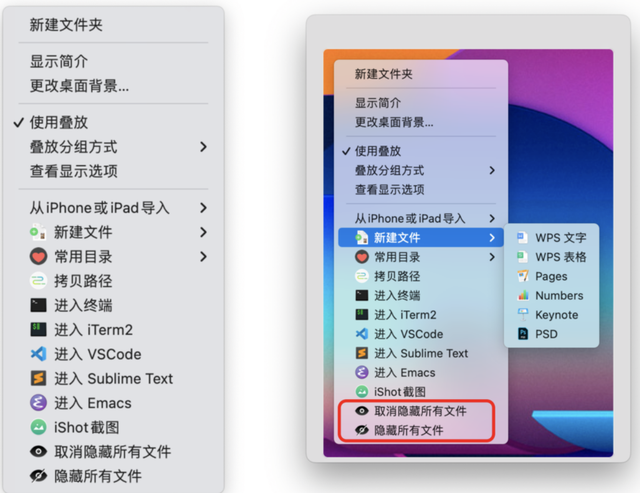The width and height of the screenshot is (640, 493).
Task: Click 查看显示选项 in the right menu
Action: point(389,189)
